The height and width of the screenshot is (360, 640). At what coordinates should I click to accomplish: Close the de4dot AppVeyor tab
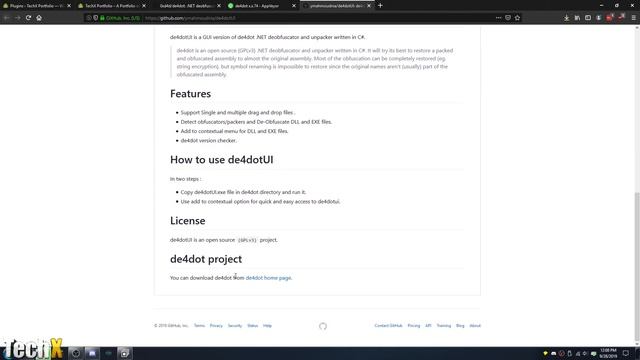tap(294, 6)
